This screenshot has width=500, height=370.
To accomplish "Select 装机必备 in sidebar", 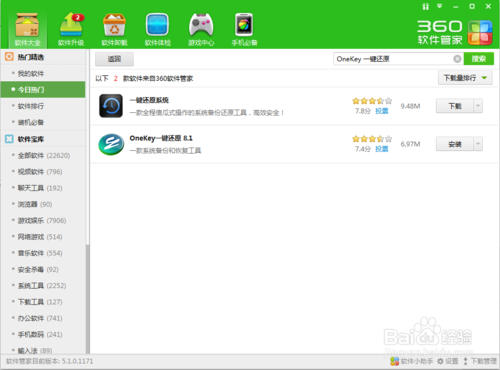I will tap(43, 122).
